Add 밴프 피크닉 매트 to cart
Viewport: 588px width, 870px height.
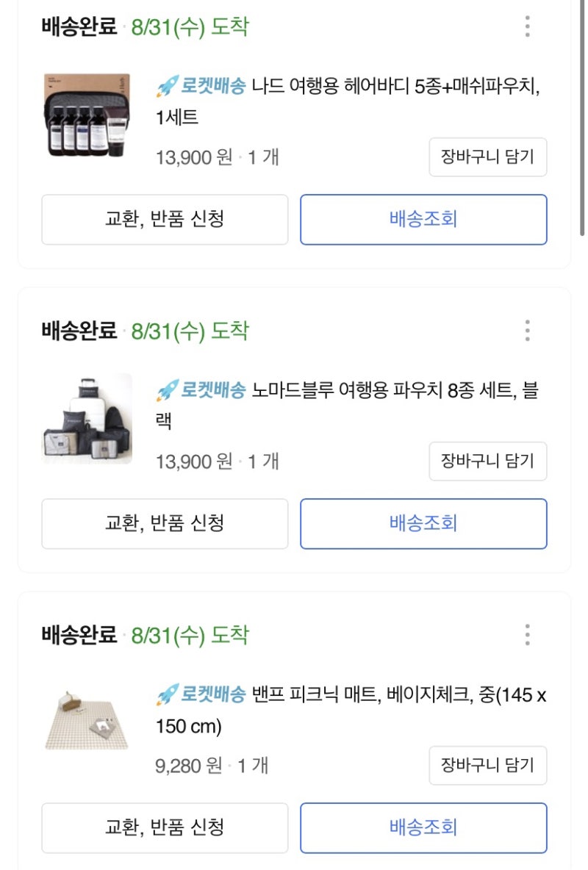click(487, 765)
